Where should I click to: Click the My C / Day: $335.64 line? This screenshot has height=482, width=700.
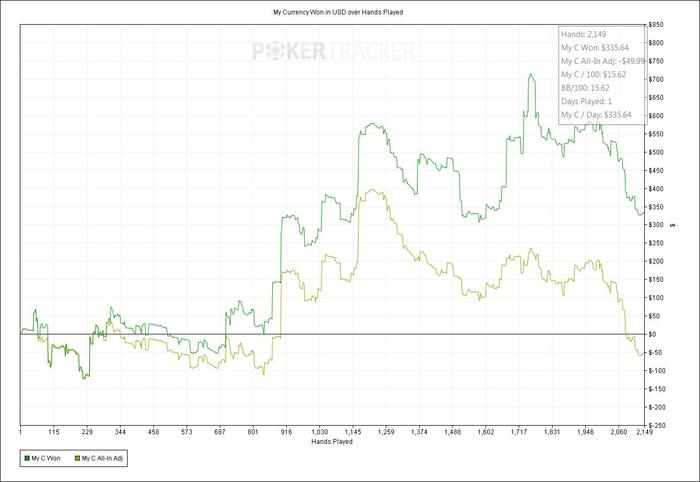(x=596, y=114)
